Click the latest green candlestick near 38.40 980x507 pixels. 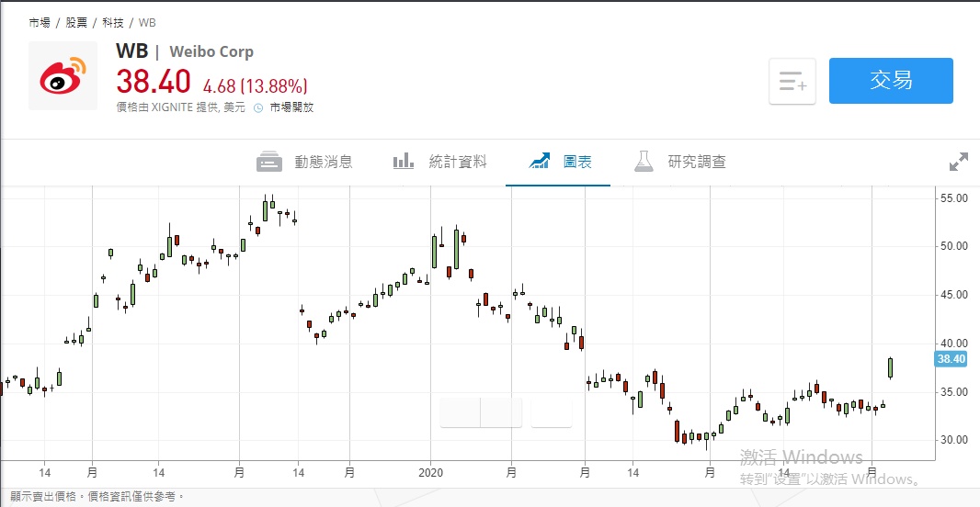pos(890,367)
